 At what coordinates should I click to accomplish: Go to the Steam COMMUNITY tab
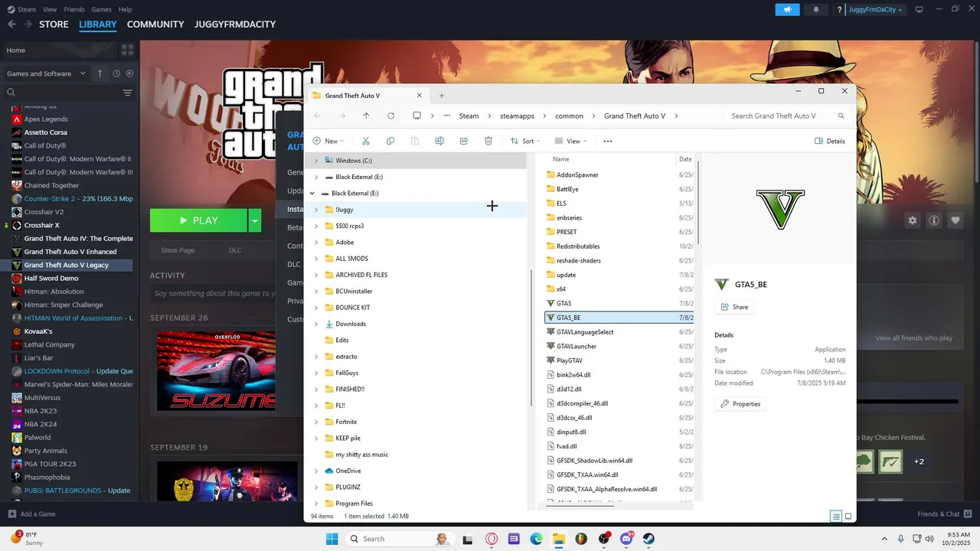point(155,24)
